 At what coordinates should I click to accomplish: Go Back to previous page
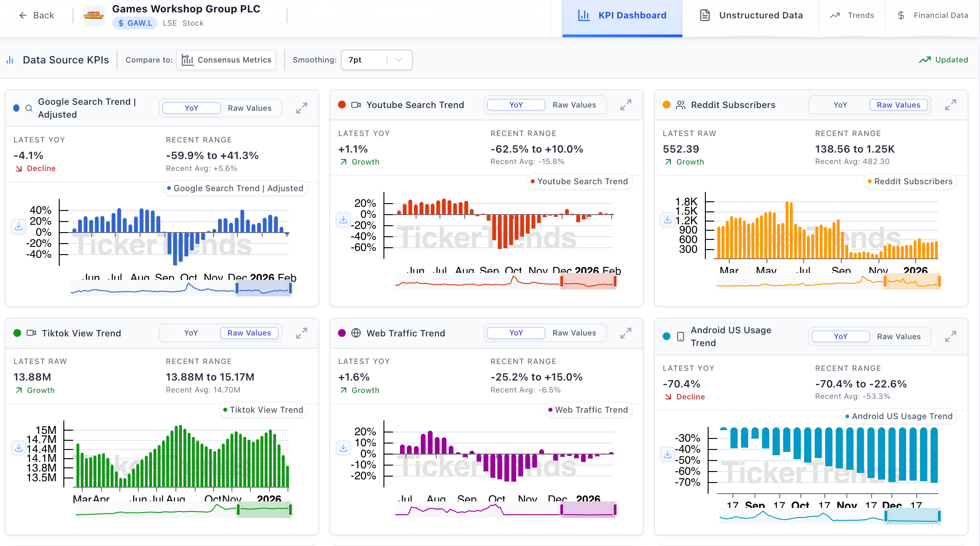37,16
